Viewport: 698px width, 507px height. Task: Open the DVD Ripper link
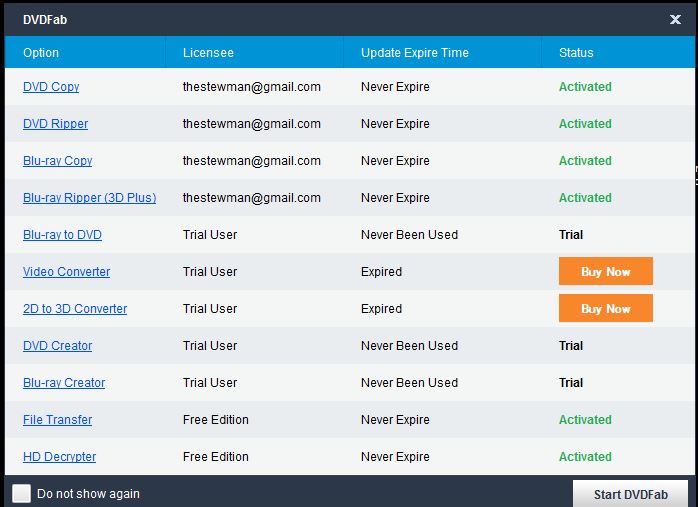tap(55, 124)
